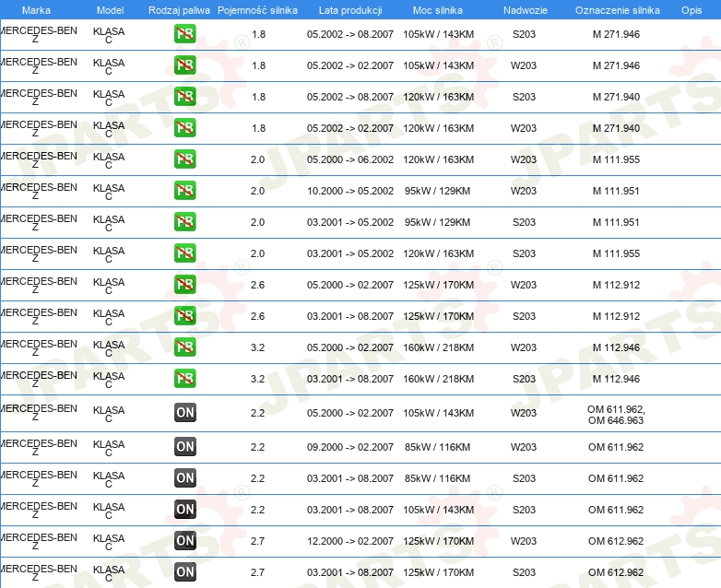Screen dimensions: 721x588
Task: Click 95kW / 129KM in the W203 row
Action: (437, 191)
